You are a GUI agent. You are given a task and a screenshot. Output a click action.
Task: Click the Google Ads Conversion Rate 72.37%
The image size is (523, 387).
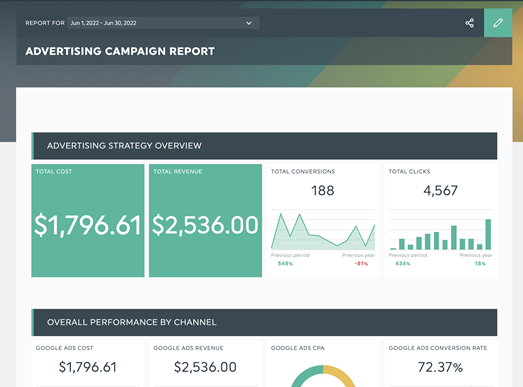pos(440,367)
